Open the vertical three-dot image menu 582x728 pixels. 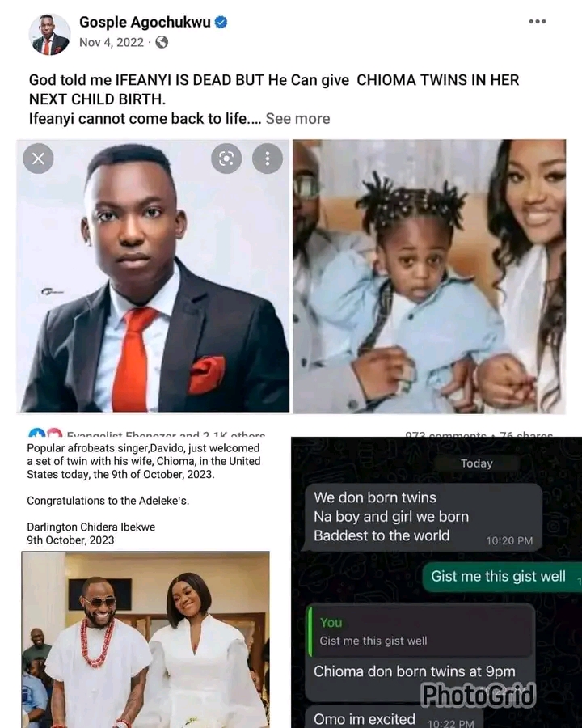coord(268,159)
